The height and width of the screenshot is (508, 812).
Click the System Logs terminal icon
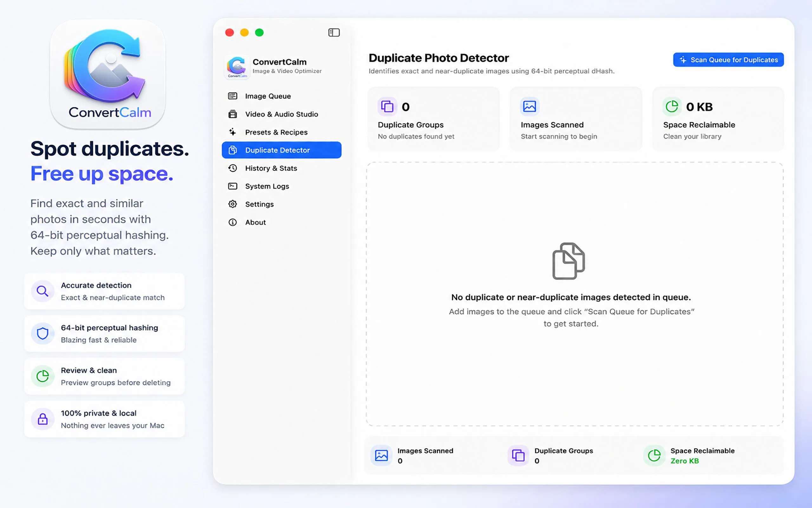[x=232, y=186]
